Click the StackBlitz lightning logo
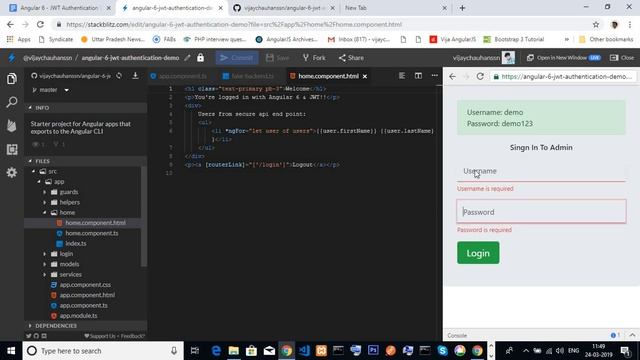Image resolution: width=640 pixels, height=360 pixels. pos(11,58)
